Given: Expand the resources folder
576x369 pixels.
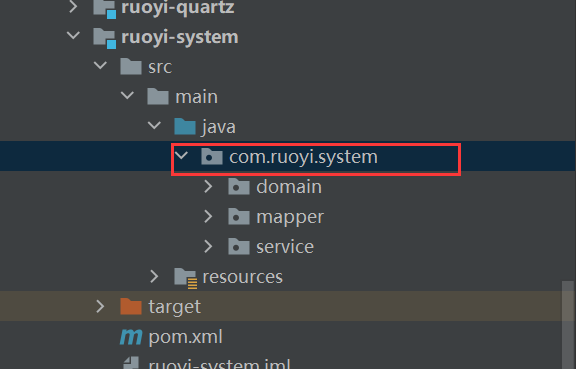Looking at the screenshot, I should 154,276.
